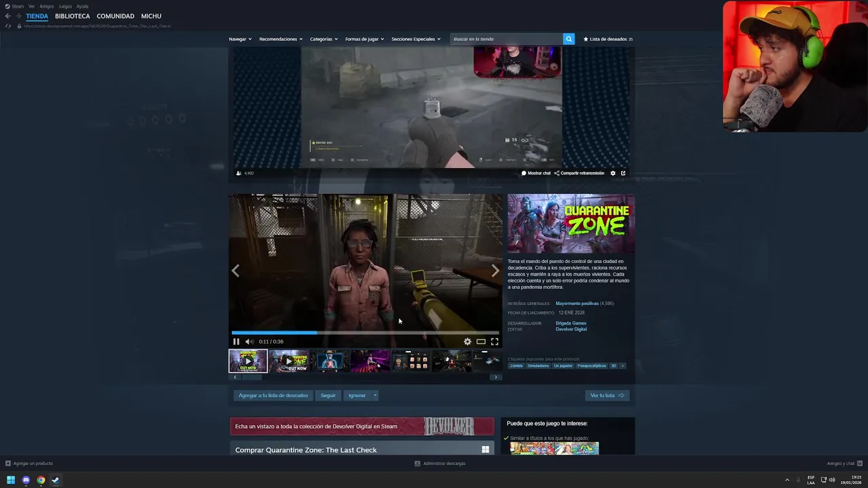Open the Amigos menu
Viewport: 868px width, 488px height.
(47, 6)
